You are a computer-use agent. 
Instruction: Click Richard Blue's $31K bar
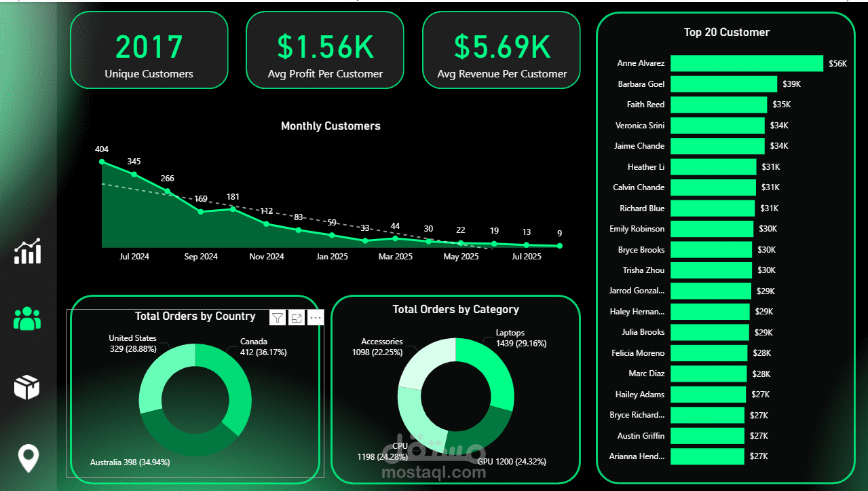click(713, 208)
